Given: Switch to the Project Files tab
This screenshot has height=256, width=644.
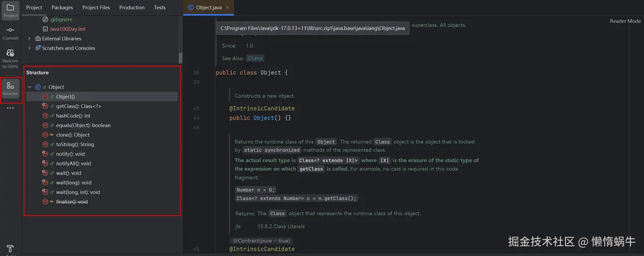Looking at the screenshot, I should tap(96, 8).
